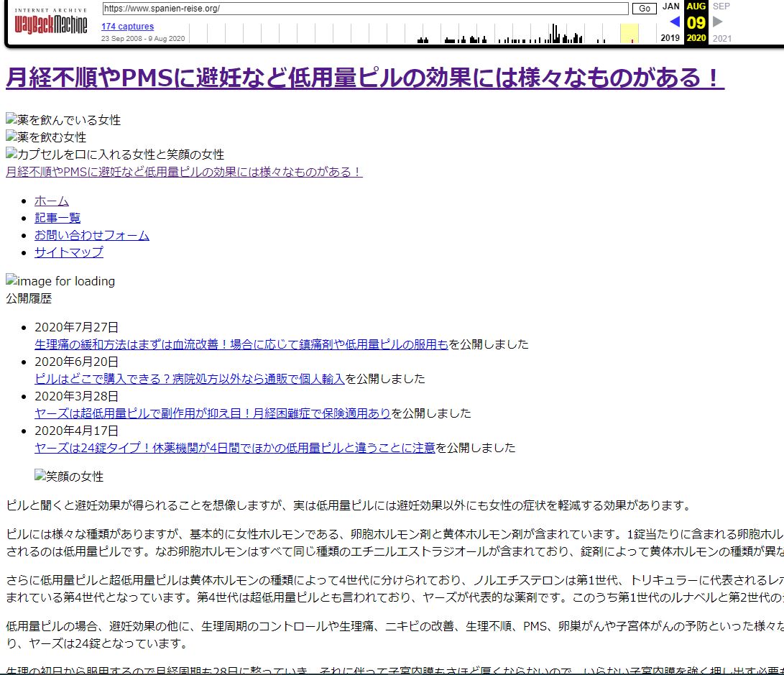The width and height of the screenshot is (784, 675).
Task: Open the article ピルはどこで購入できる
Action: pyautogui.click(x=190, y=379)
